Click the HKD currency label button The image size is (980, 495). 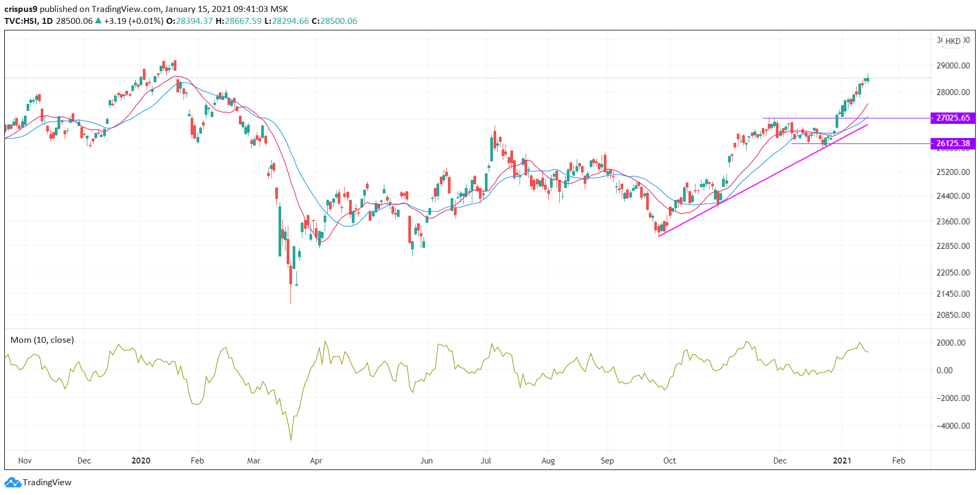pyautogui.click(x=953, y=41)
